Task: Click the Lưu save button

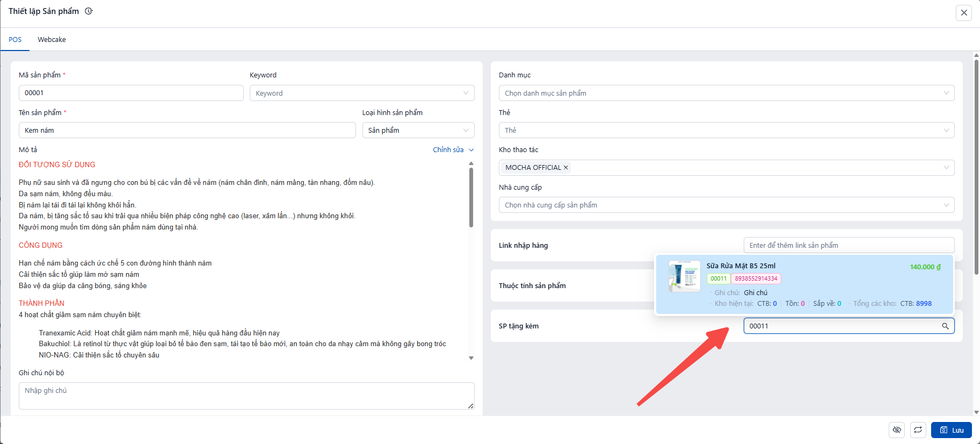Action: point(951,430)
